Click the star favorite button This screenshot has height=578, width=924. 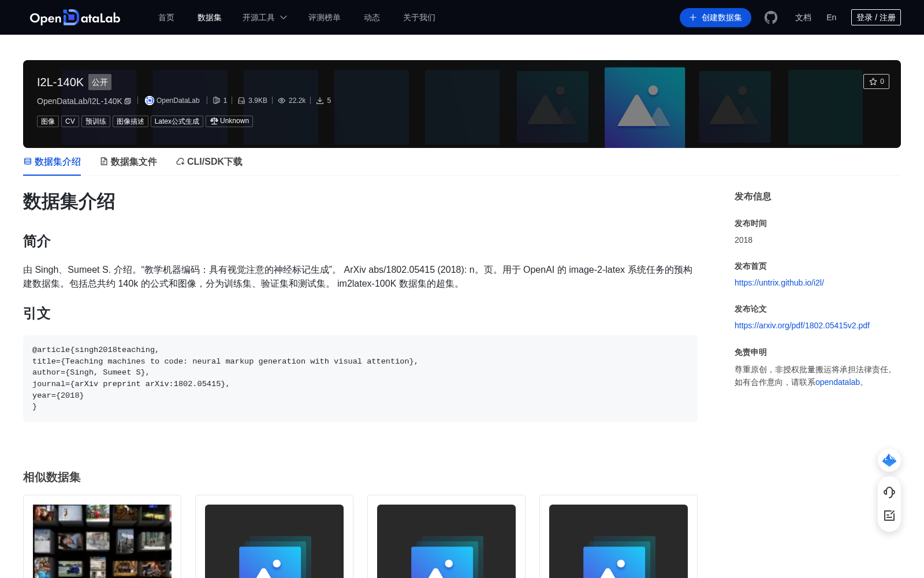(x=876, y=81)
